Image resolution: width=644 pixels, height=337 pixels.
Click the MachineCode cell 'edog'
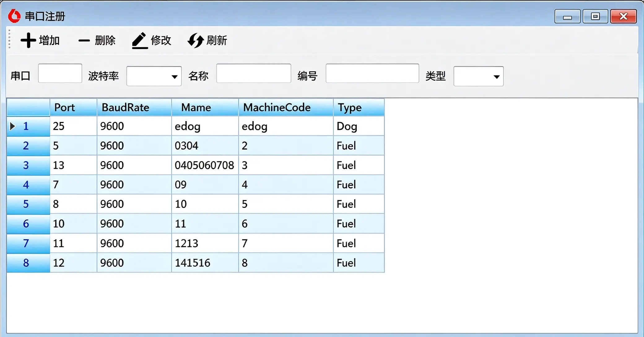[286, 126]
